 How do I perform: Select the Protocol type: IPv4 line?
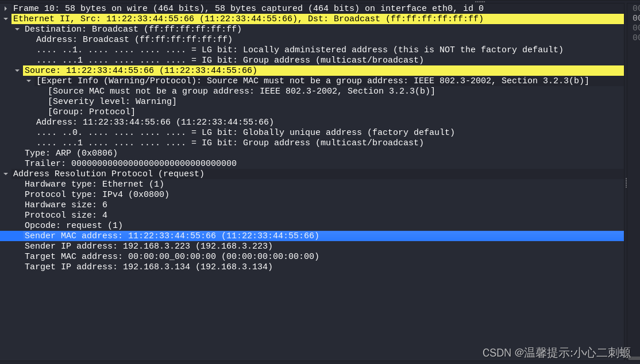click(x=97, y=194)
